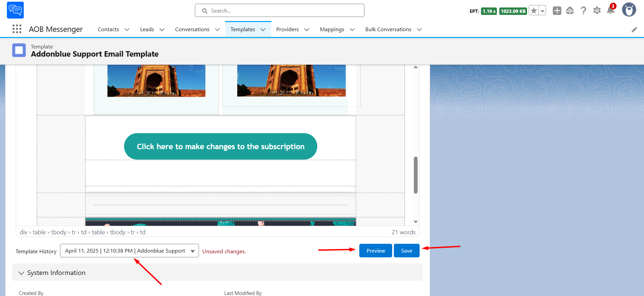Open the Global Actions plus icon
The width and height of the screenshot is (644, 296).
pos(557,11)
